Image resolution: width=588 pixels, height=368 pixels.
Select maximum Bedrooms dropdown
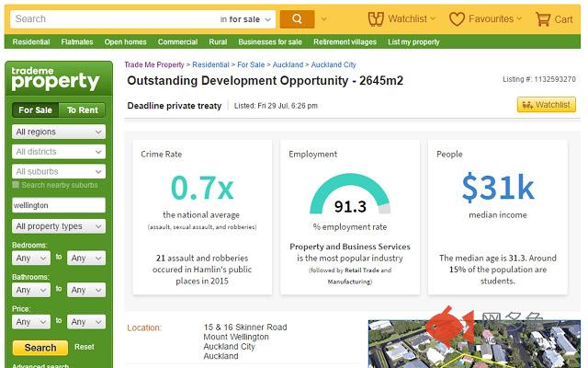click(x=86, y=258)
